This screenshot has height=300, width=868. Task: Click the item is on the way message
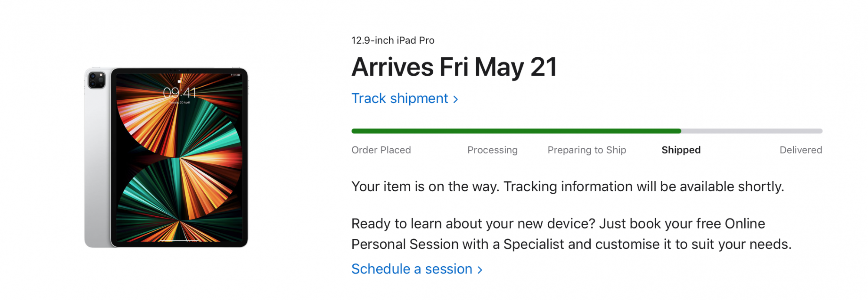(567, 186)
